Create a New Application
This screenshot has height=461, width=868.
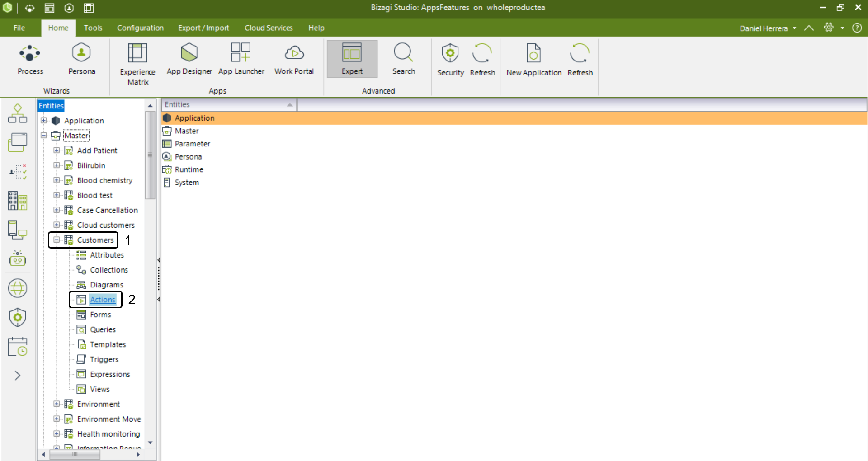click(x=533, y=60)
